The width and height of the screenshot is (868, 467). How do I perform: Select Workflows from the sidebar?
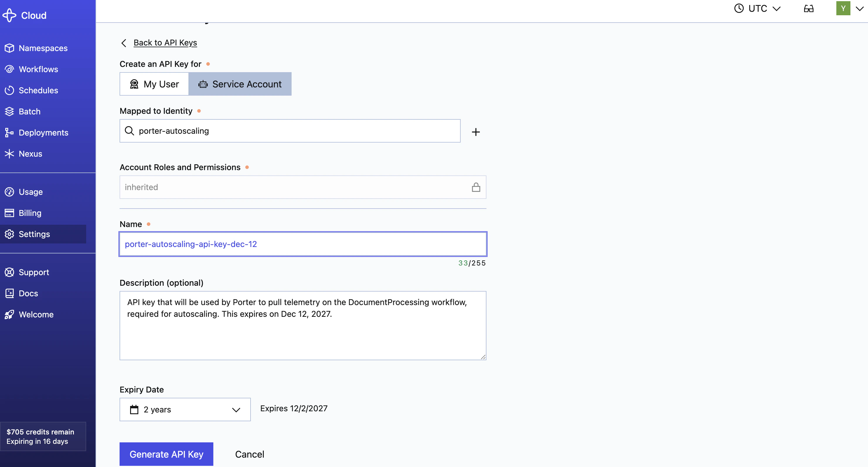(39, 69)
